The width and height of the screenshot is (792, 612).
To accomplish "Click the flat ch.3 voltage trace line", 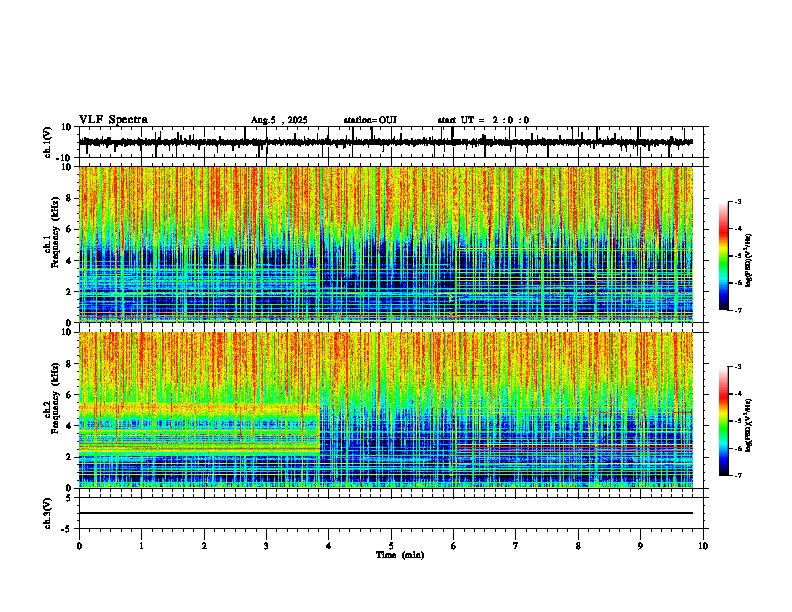I will pos(386,513).
